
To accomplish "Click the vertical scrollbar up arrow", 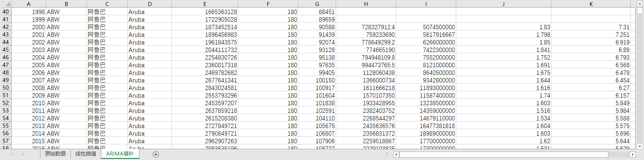I will pos(640,4).
